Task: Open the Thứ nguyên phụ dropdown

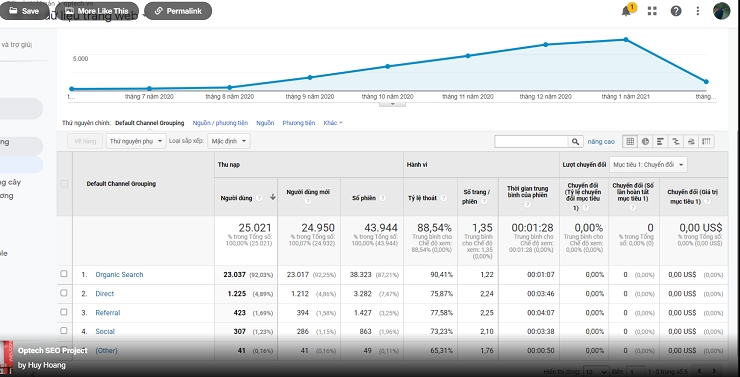Action: 136,141
